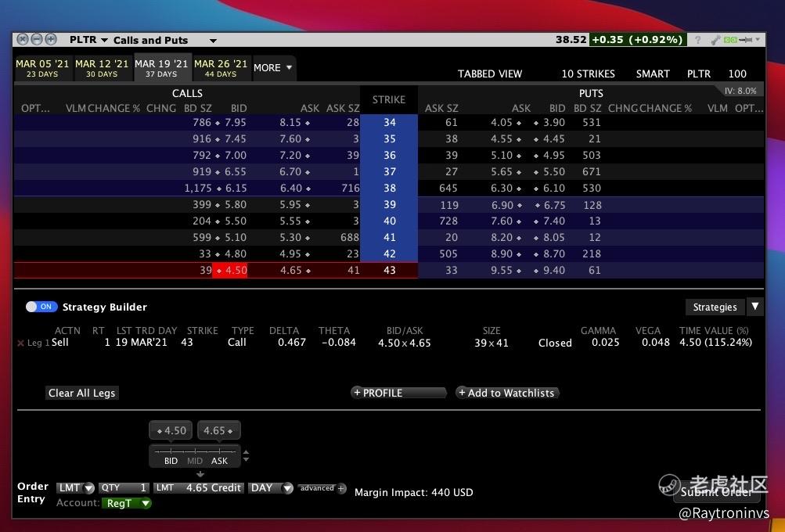The height and width of the screenshot is (532, 785).
Task: Click the +0.35 (+0.92%) price change badge
Action: pos(637,40)
